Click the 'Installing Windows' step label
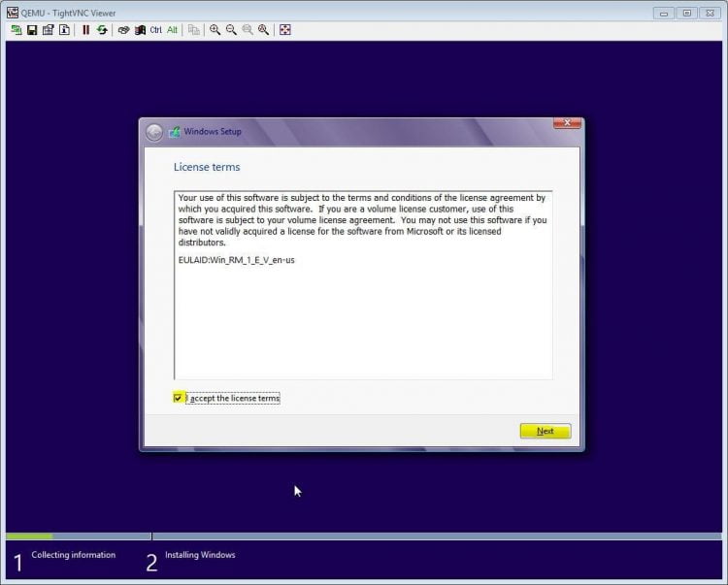728x585 pixels. [x=200, y=555]
